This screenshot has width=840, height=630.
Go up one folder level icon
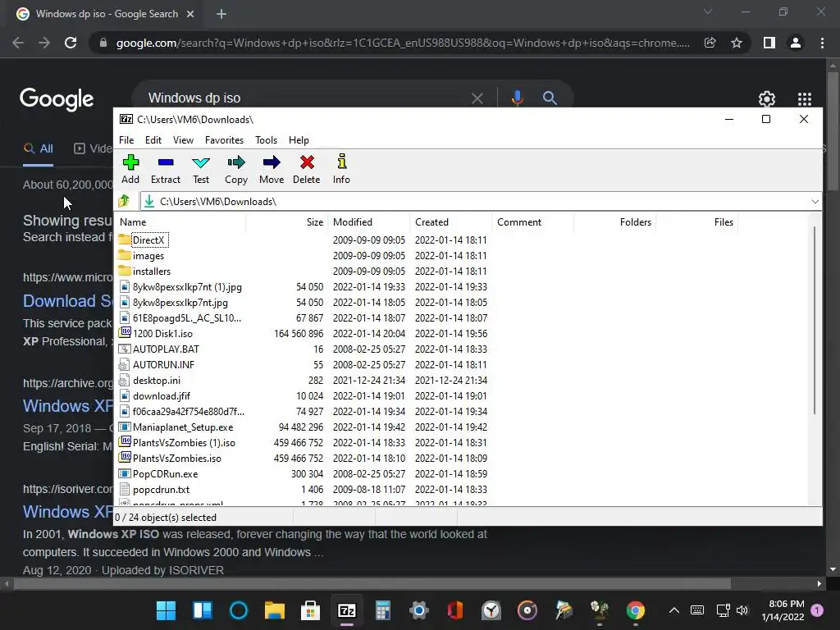pos(125,202)
